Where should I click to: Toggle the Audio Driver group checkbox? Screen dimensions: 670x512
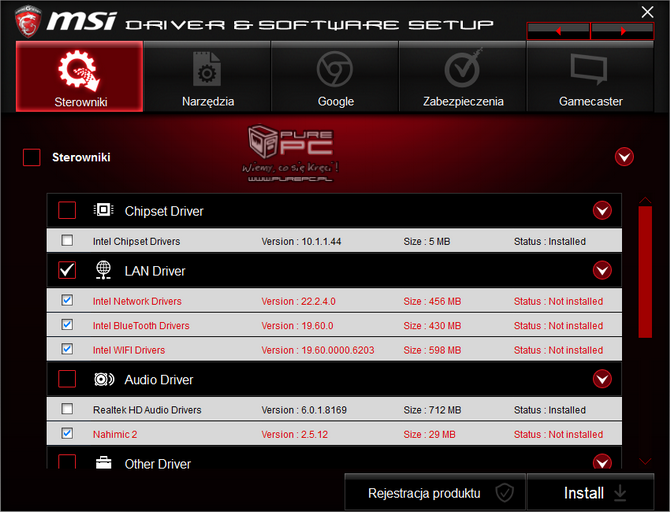[x=67, y=379]
